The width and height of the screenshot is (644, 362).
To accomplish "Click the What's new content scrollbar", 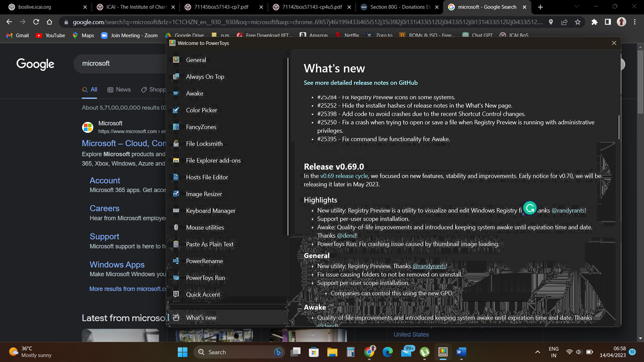I will (618, 127).
